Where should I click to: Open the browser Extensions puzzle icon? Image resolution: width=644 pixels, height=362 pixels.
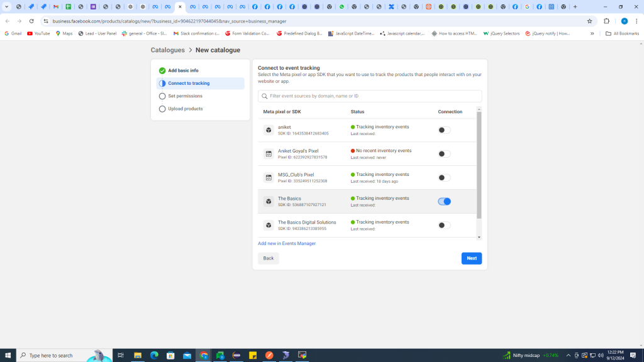tap(607, 21)
